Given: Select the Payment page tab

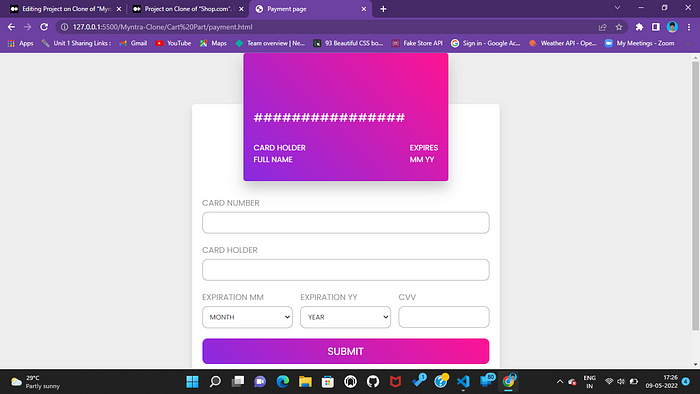Looking at the screenshot, I should point(310,9).
